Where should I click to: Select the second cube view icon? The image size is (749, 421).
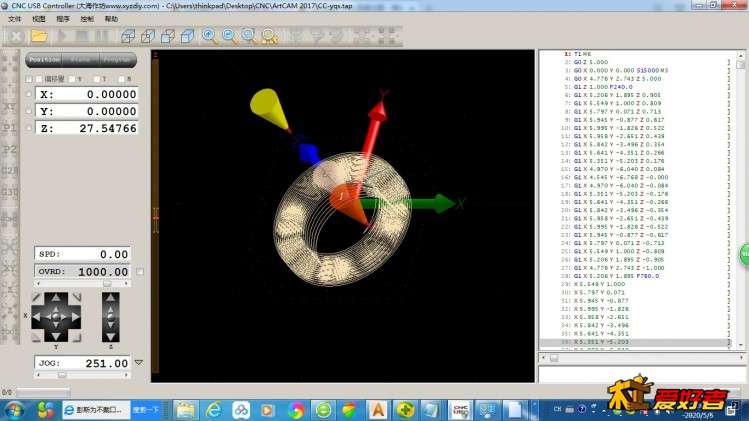pyautogui.click(x=148, y=36)
